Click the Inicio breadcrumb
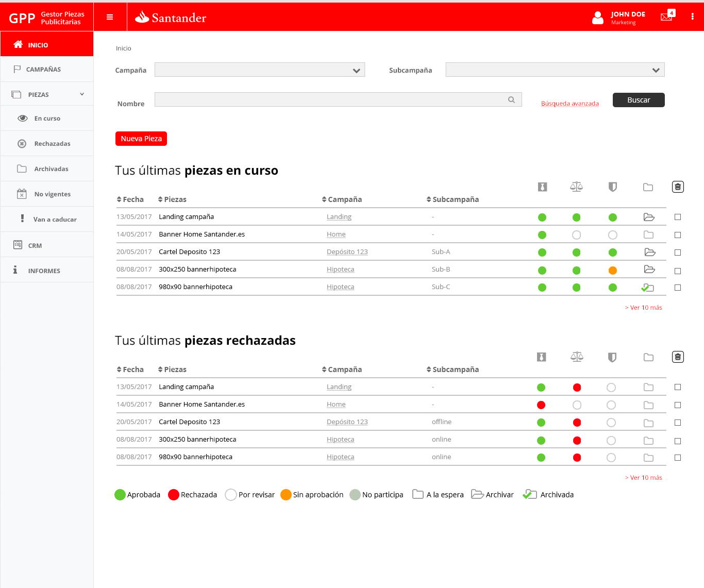 (x=124, y=48)
